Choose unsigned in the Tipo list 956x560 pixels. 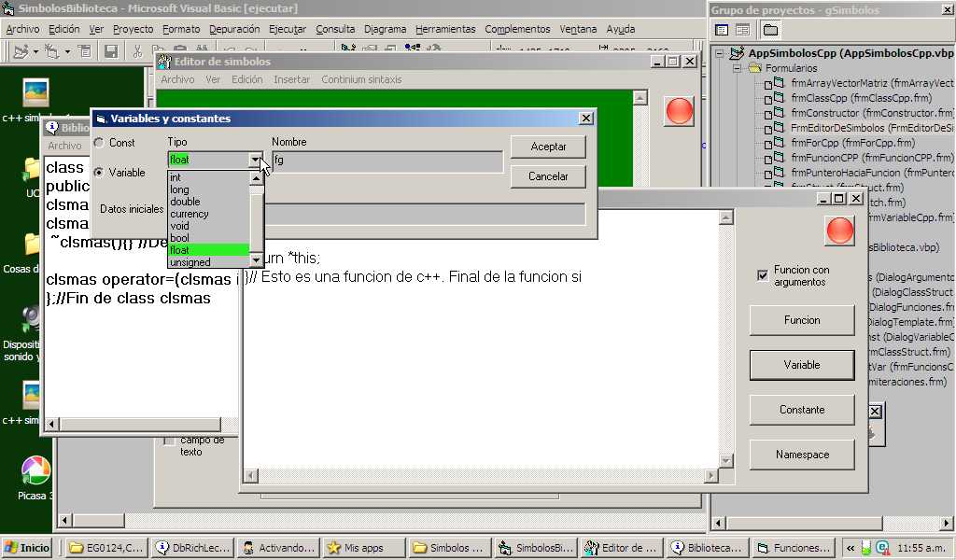(x=208, y=262)
